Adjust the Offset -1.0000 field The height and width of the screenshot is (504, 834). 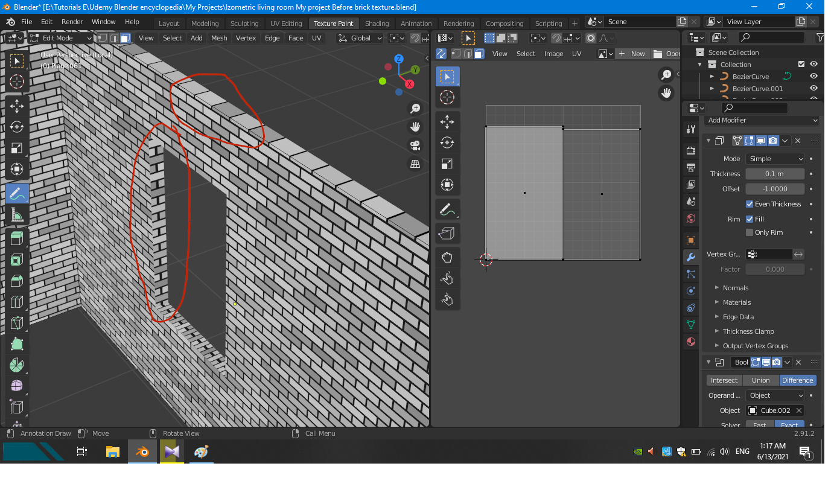[x=775, y=189]
